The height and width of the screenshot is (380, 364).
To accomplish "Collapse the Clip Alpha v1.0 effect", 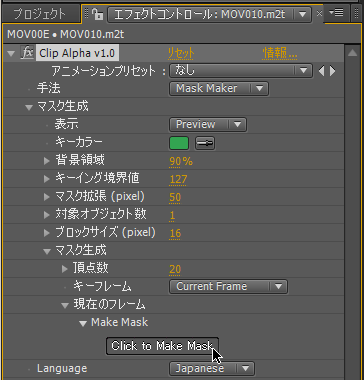I will 11,53.
